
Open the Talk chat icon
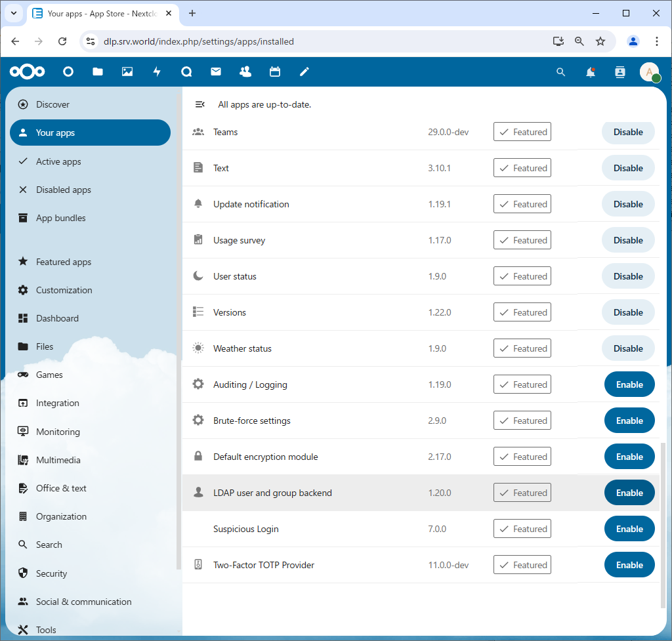[x=186, y=72]
